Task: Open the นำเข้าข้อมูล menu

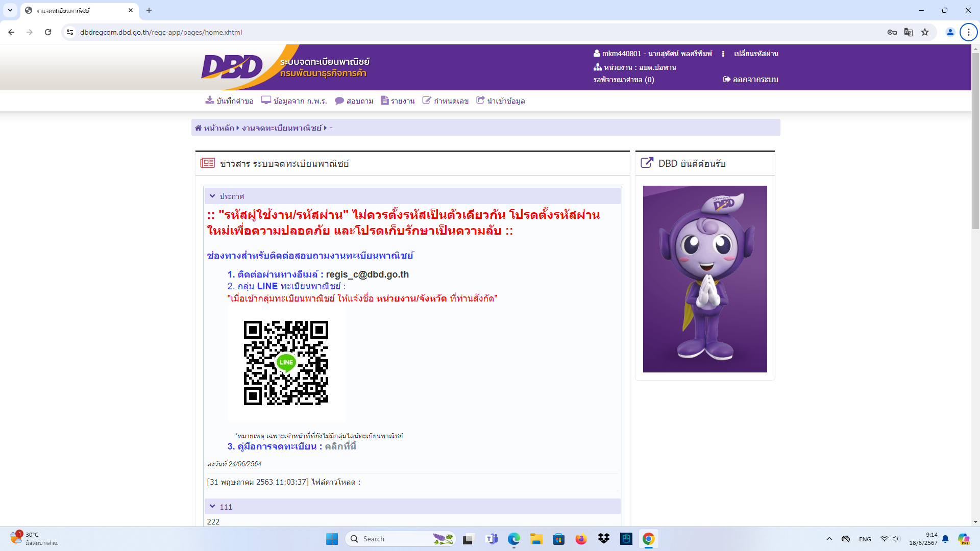Action: point(500,101)
